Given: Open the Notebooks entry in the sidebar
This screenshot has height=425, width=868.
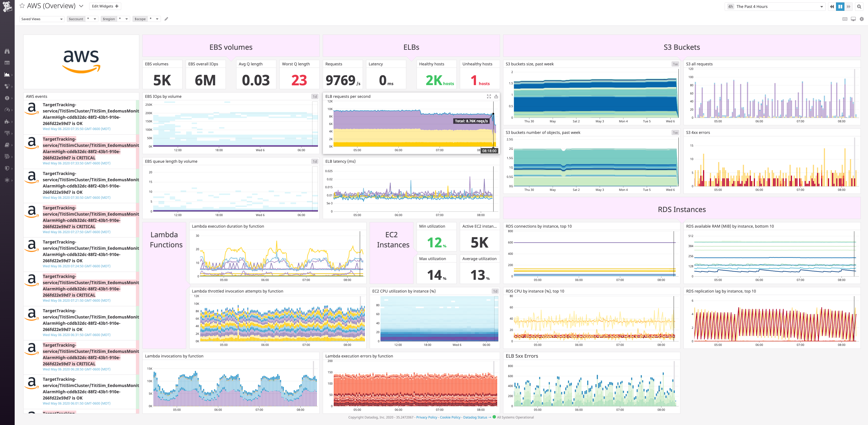Looking at the screenshot, I should (x=7, y=145).
